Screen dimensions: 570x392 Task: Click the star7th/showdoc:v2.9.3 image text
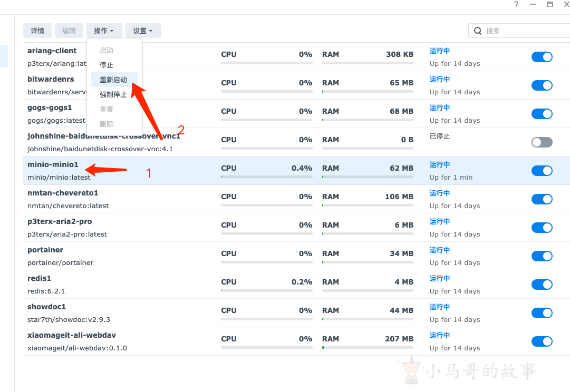pyautogui.click(x=69, y=320)
